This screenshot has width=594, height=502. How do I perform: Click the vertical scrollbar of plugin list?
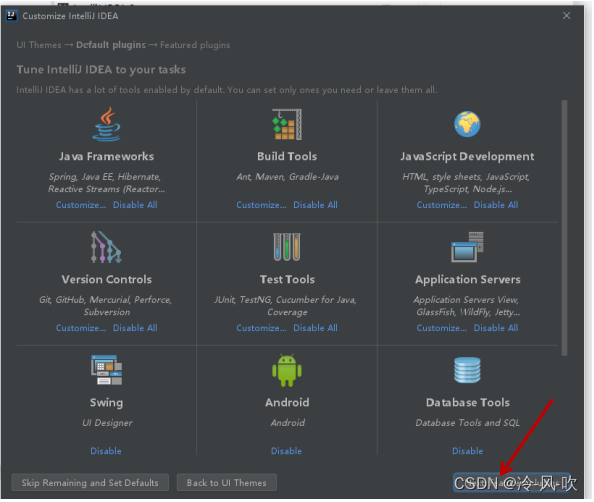click(x=564, y=228)
